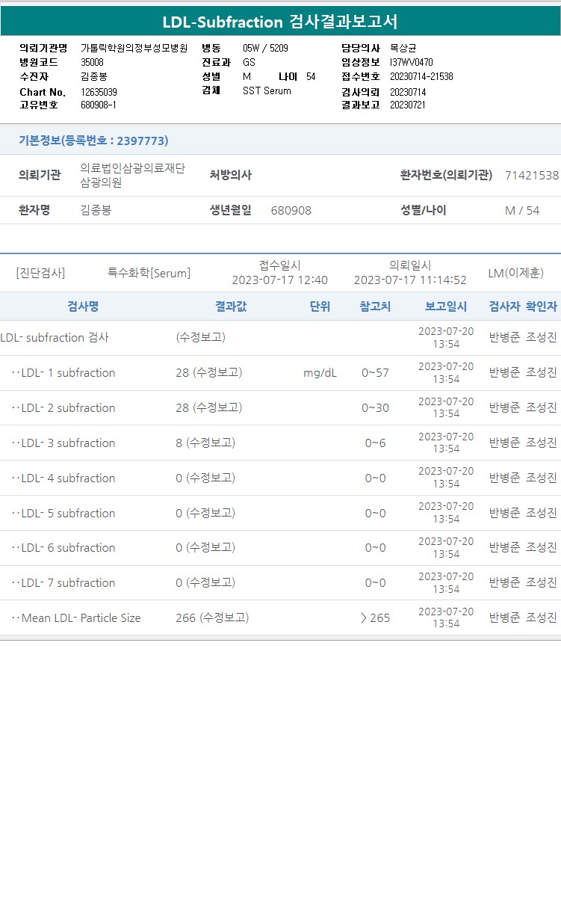The height and width of the screenshot is (924, 561).
Task: Click LDL- 1 subfraction row name
Action: click(63, 372)
